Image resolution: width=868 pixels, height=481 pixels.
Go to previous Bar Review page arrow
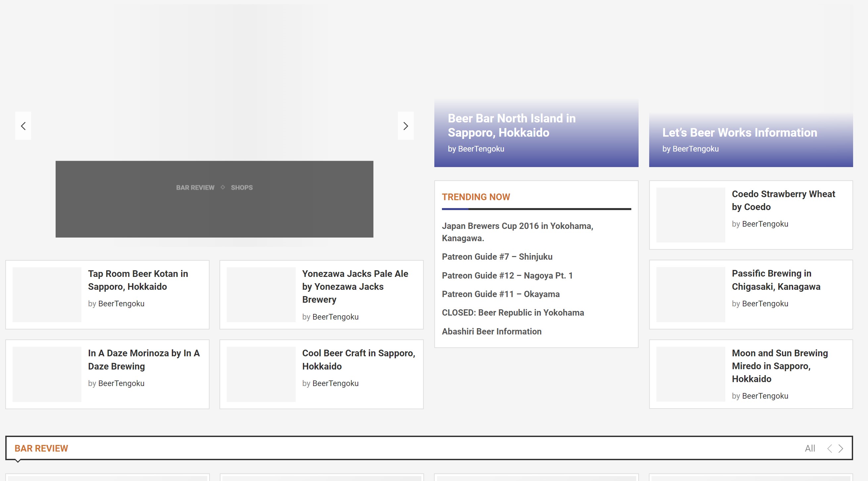(x=830, y=448)
